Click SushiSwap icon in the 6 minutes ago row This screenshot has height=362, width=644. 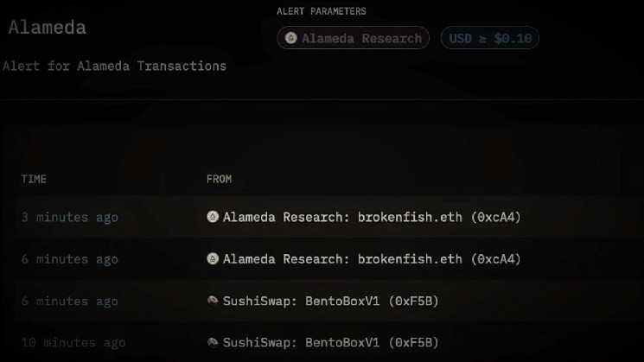[213, 301]
